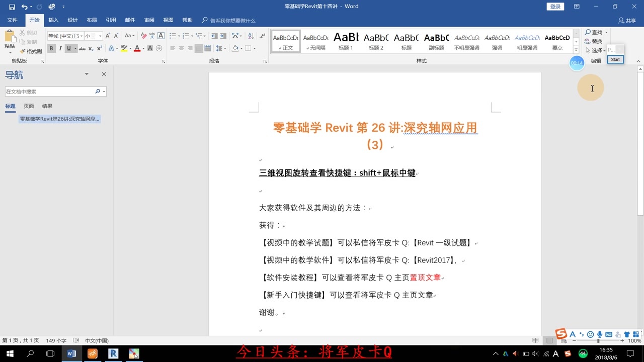Open change case dropdown
This screenshot has height=362, width=644.
(130, 36)
